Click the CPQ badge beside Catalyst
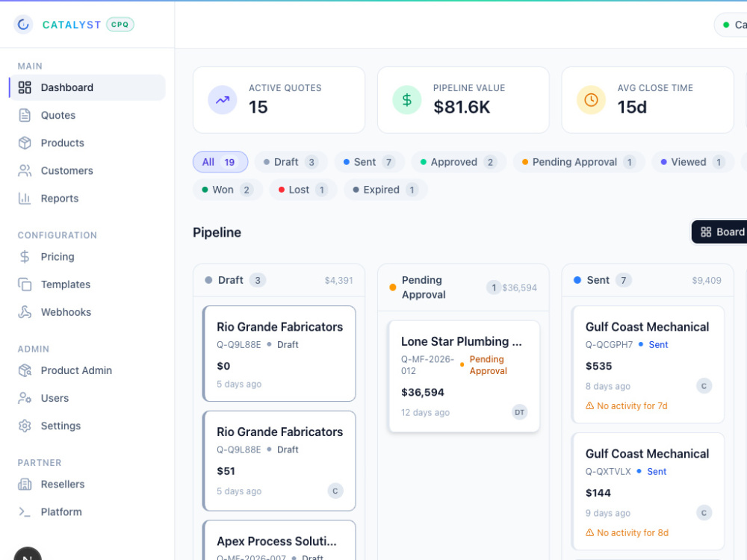 coord(120,25)
